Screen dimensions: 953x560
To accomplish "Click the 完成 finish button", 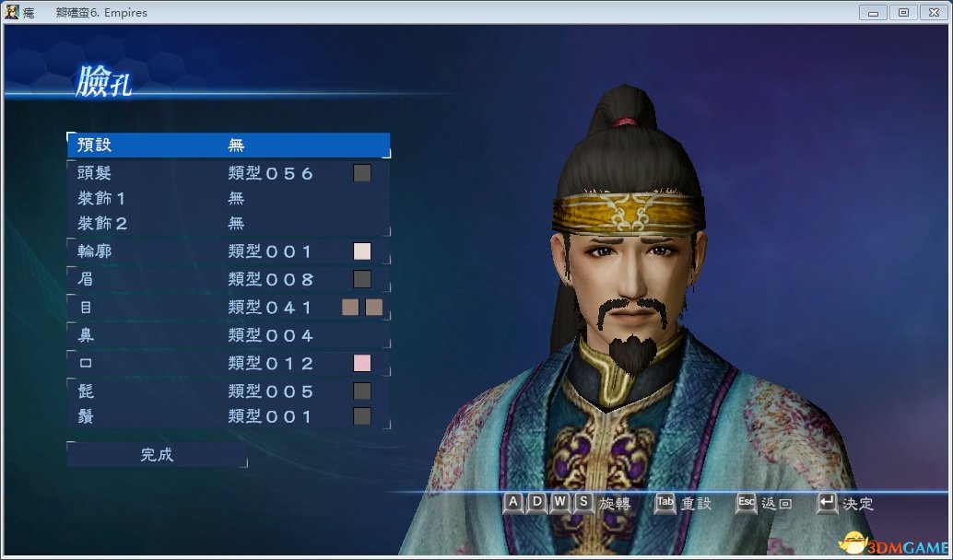I will pyautogui.click(x=158, y=454).
